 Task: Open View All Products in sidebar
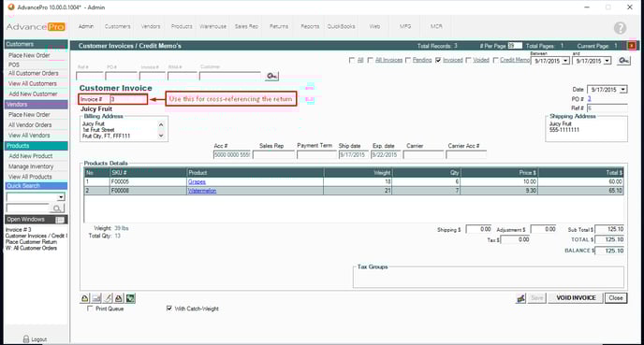coord(30,177)
